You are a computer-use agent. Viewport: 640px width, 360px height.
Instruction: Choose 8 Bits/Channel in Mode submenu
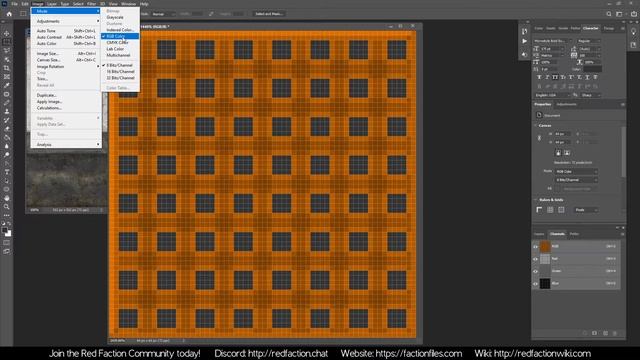[x=120, y=65]
